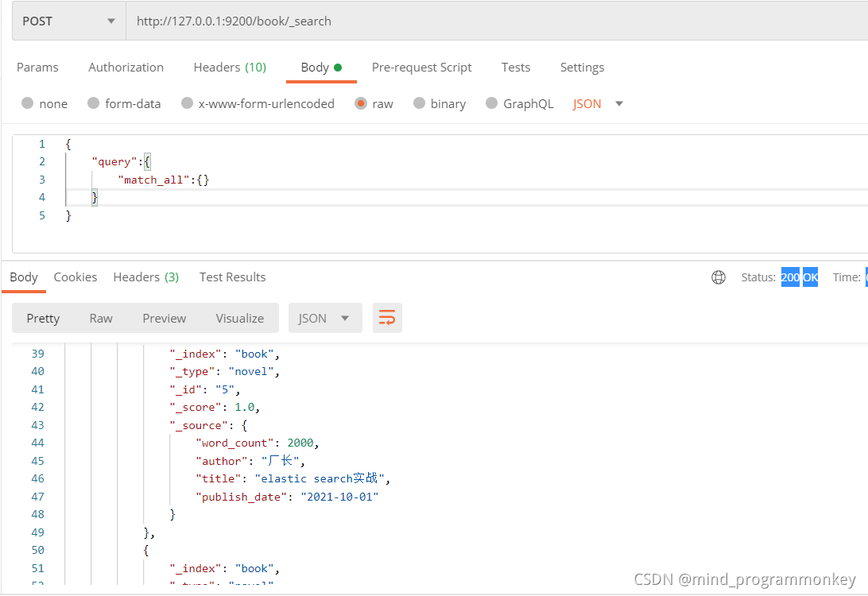The image size is (868, 596).
Task: Select the Visualize response view
Action: [x=240, y=318]
